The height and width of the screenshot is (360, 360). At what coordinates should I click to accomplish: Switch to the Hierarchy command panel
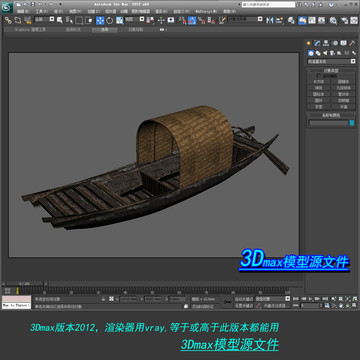click(326, 43)
